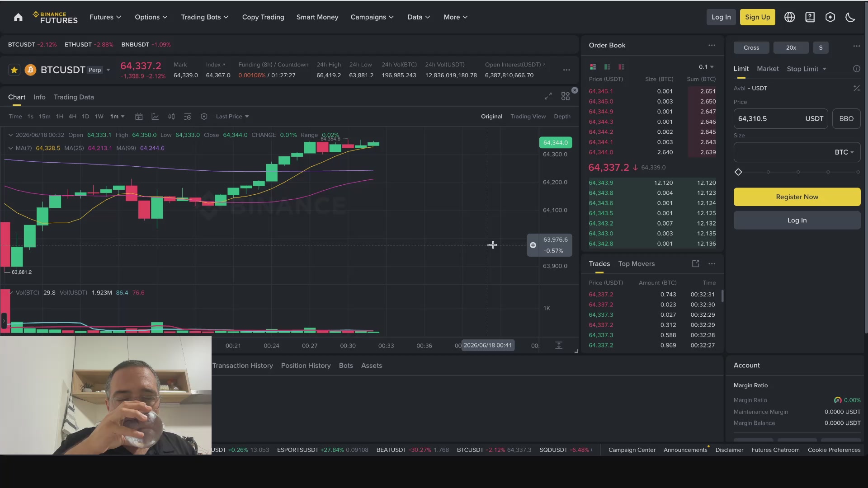Switch to Top Movers tab
Image resolution: width=868 pixels, height=488 pixels.
[x=636, y=264]
